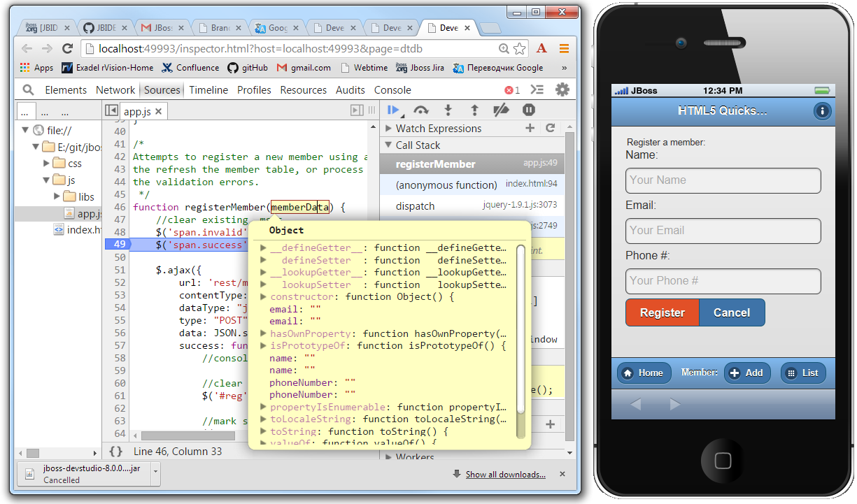The height and width of the screenshot is (504, 857).
Task: Collapse the Call Stack section
Action: pyautogui.click(x=388, y=145)
